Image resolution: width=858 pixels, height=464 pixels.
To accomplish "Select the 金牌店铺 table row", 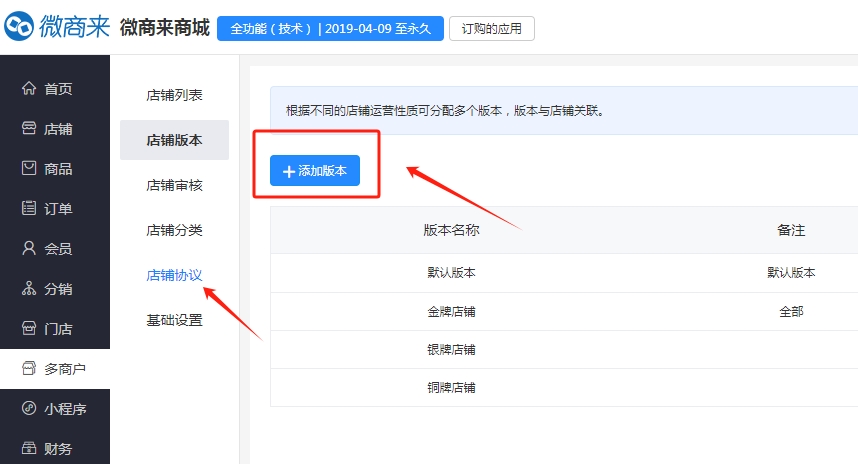I will tap(451, 311).
